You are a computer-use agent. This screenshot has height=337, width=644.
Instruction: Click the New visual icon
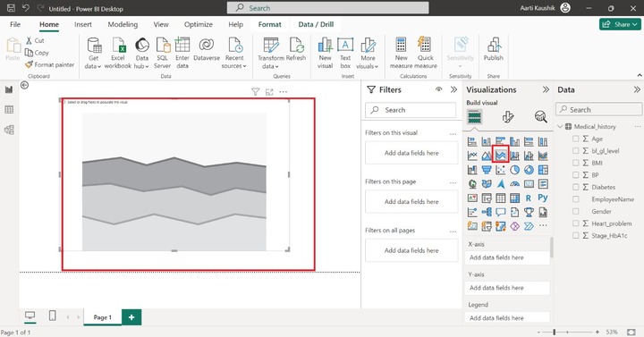pyautogui.click(x=325, y=54)
